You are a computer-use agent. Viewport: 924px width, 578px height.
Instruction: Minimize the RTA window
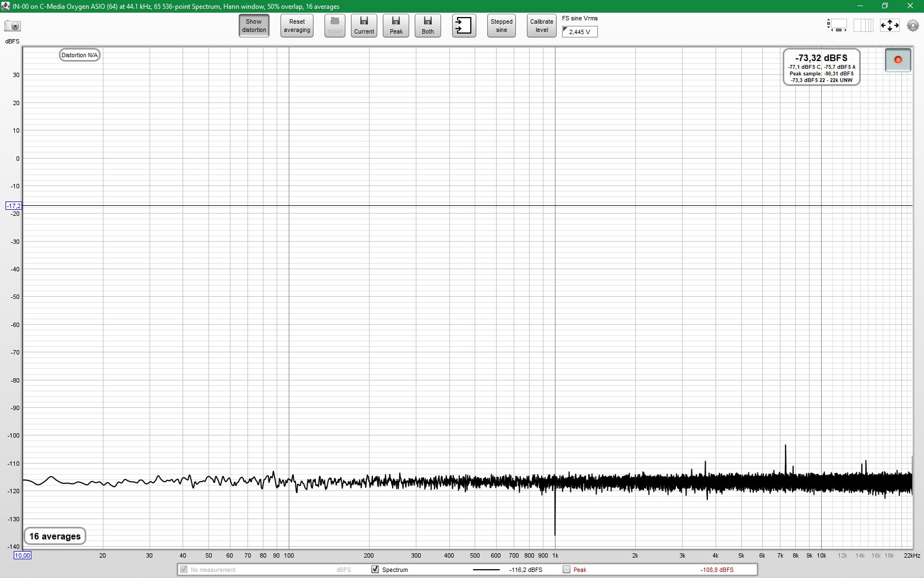click(860, 6)
